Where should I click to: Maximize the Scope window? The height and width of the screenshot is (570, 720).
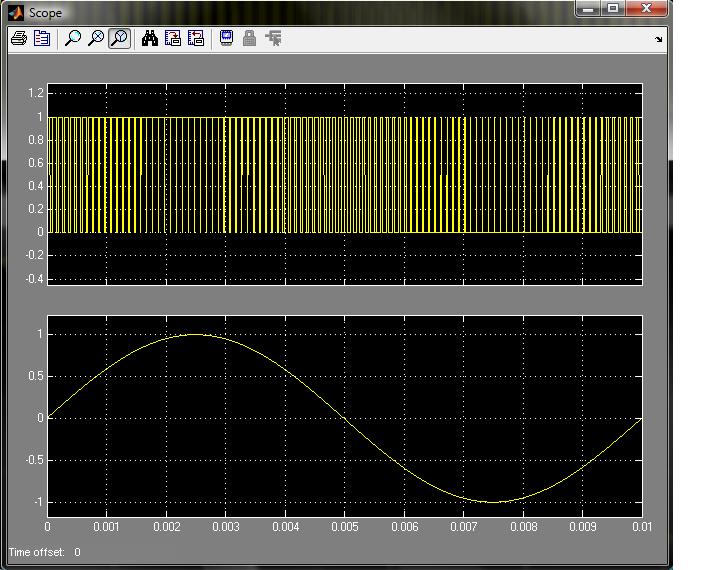[613, 8]
